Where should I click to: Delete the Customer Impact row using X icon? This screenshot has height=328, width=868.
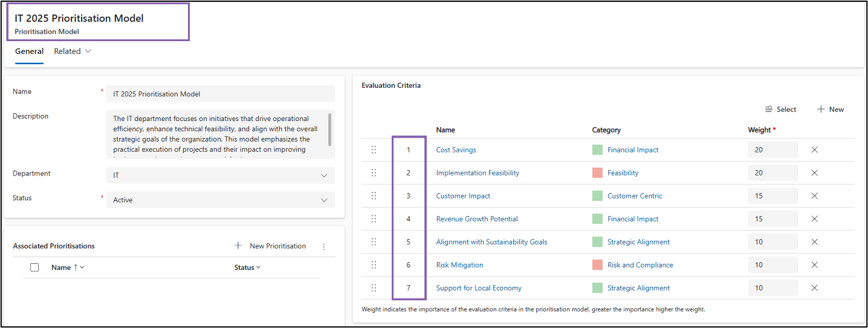(814, 196)
